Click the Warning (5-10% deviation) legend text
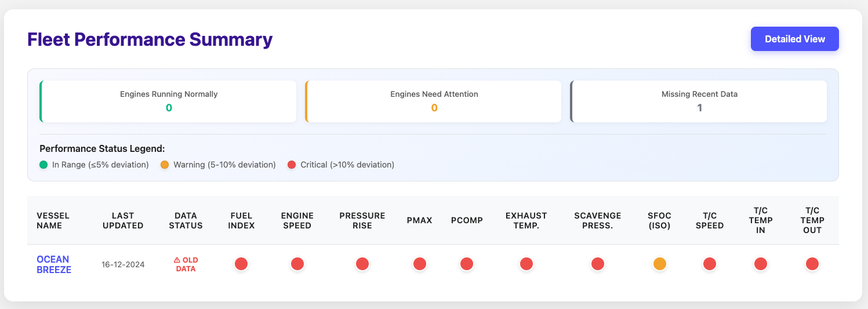This screenshot has width=868, height=309. point(224,165)
